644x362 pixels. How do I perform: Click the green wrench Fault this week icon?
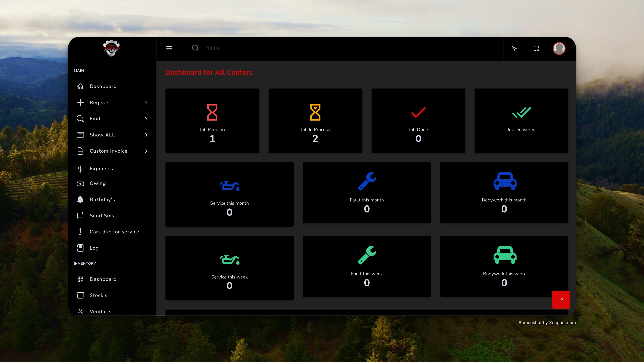[367, 255]
